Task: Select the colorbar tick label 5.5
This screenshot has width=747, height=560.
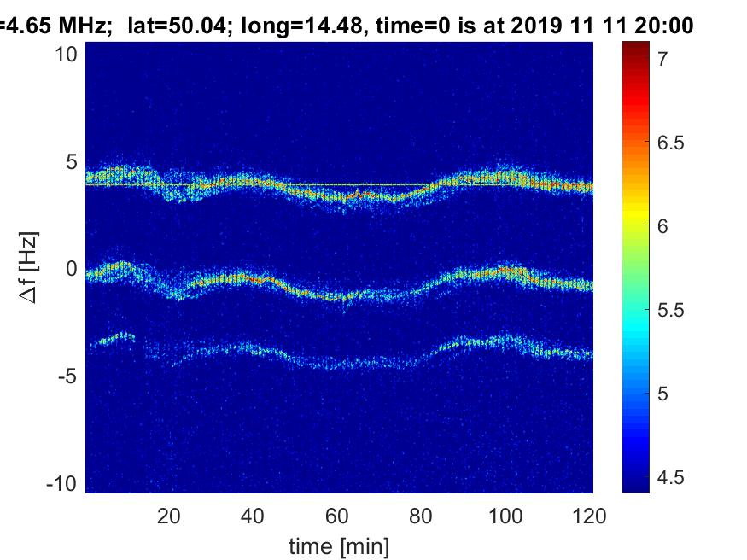Action: click(670, 310)
